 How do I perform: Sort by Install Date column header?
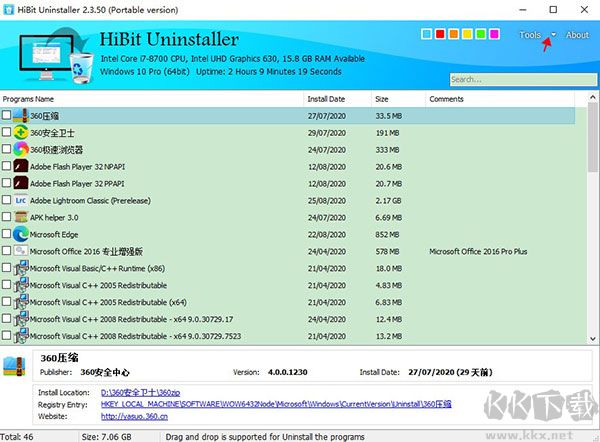[337, 99]
